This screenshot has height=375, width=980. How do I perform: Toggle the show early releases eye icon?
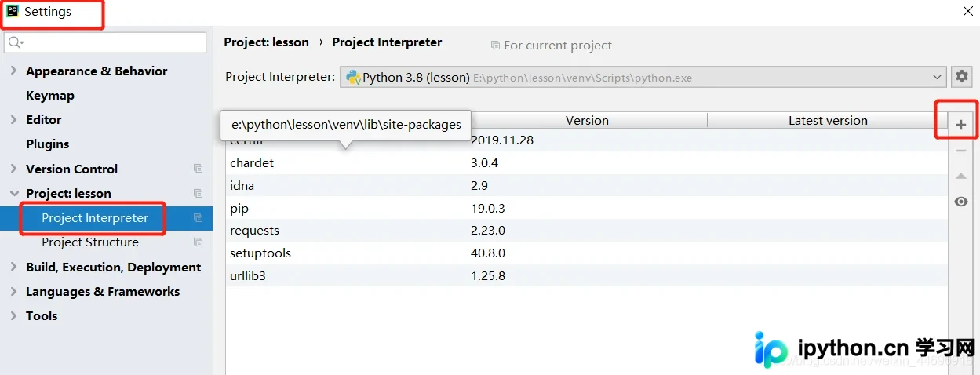(x=961, y=202)
